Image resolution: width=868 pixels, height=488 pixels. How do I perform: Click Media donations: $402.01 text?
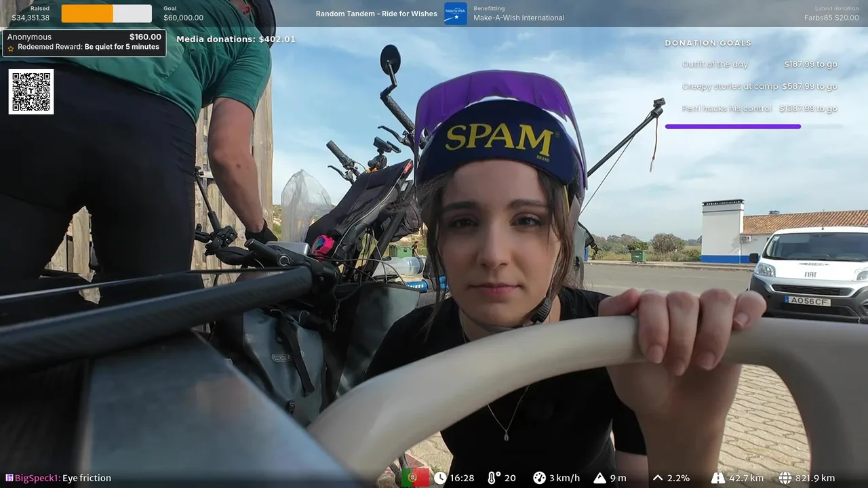pyautogui.click(x=236, y=39)
